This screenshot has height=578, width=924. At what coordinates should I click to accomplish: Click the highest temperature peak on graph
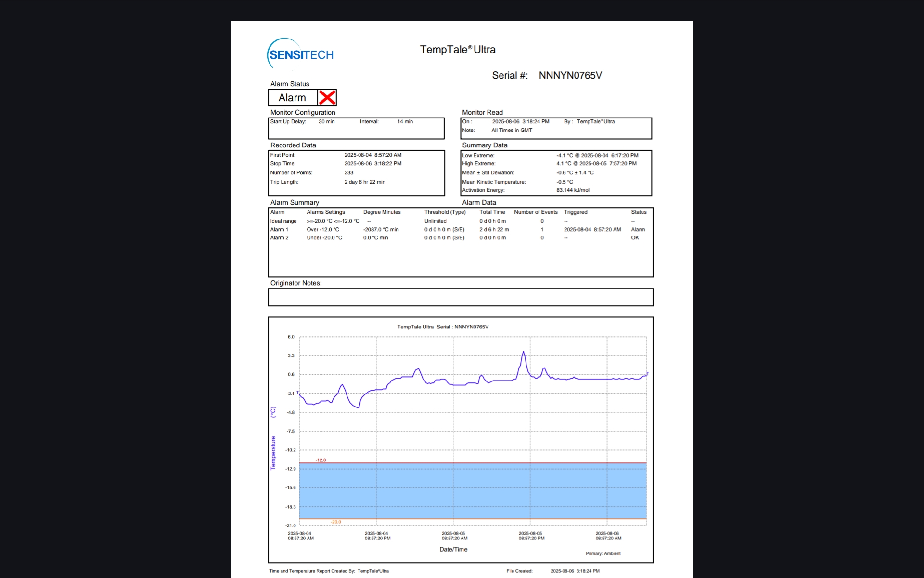pos(524,352)
